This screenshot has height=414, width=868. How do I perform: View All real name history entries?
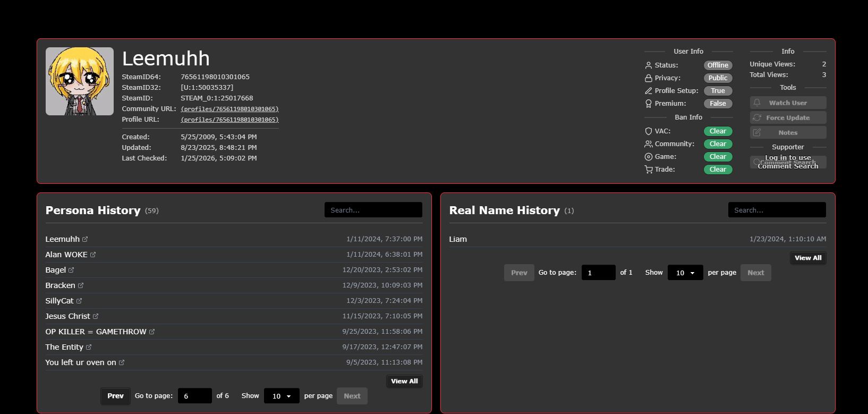(808, 258)
